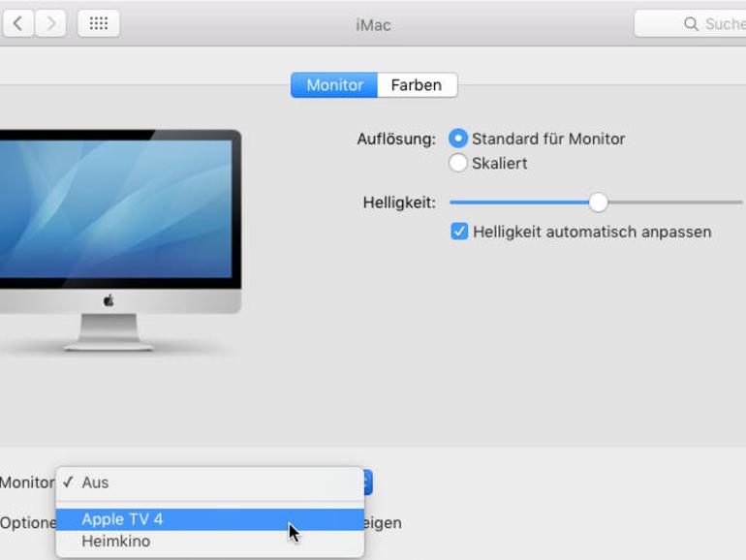
Task: Switch to the Monitor tab
Action: (x=334, y=85)
